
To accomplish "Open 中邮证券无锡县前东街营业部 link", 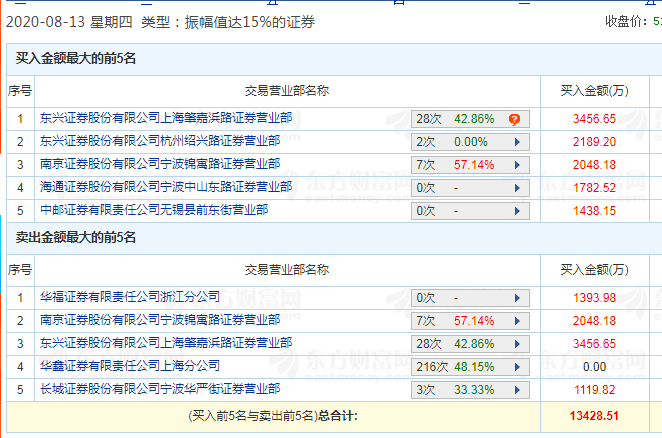I will click(154, 210).
